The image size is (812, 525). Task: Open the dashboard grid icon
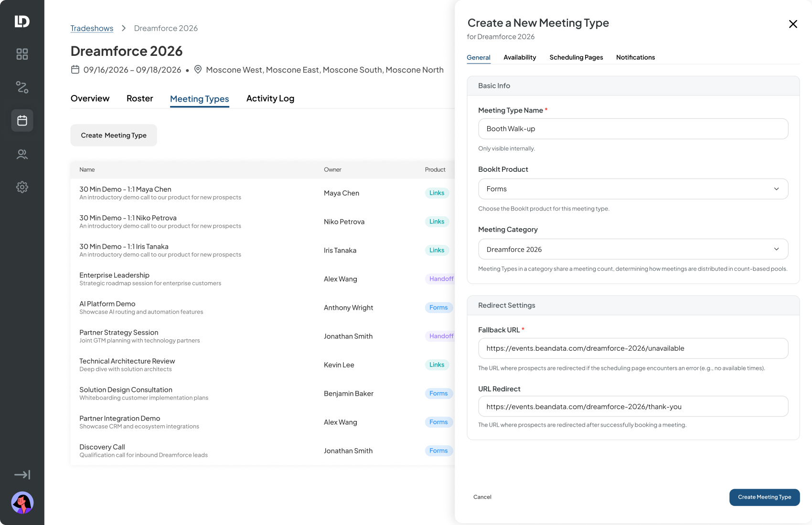(x=22, y=54)
